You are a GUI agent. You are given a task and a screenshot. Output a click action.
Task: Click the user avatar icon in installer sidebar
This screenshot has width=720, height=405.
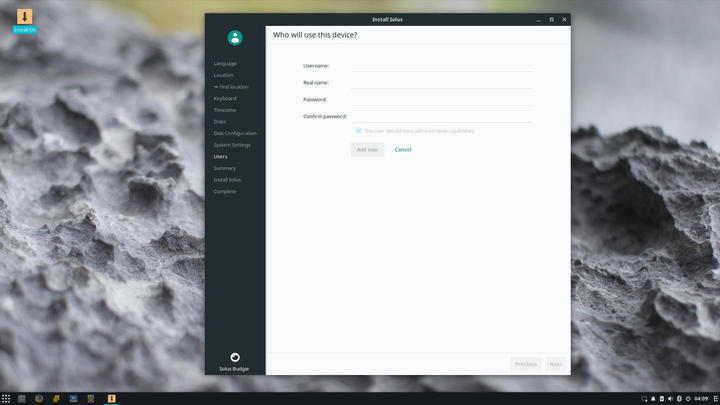(235, 38)
